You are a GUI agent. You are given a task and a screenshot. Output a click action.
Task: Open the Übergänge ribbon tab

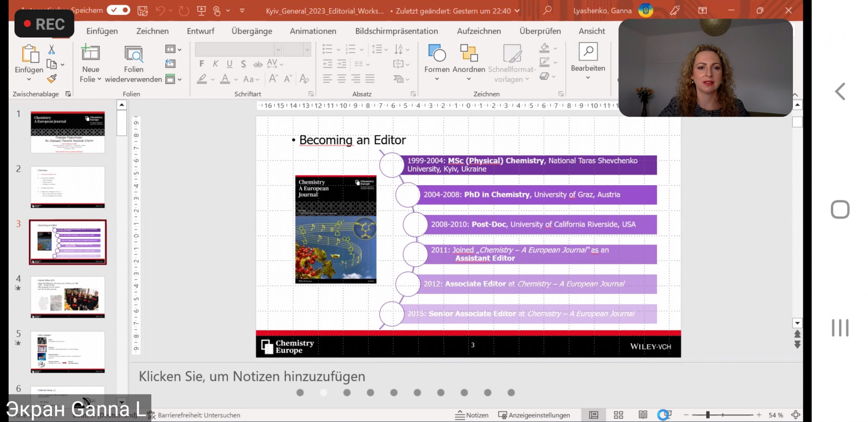pos(252,31)
